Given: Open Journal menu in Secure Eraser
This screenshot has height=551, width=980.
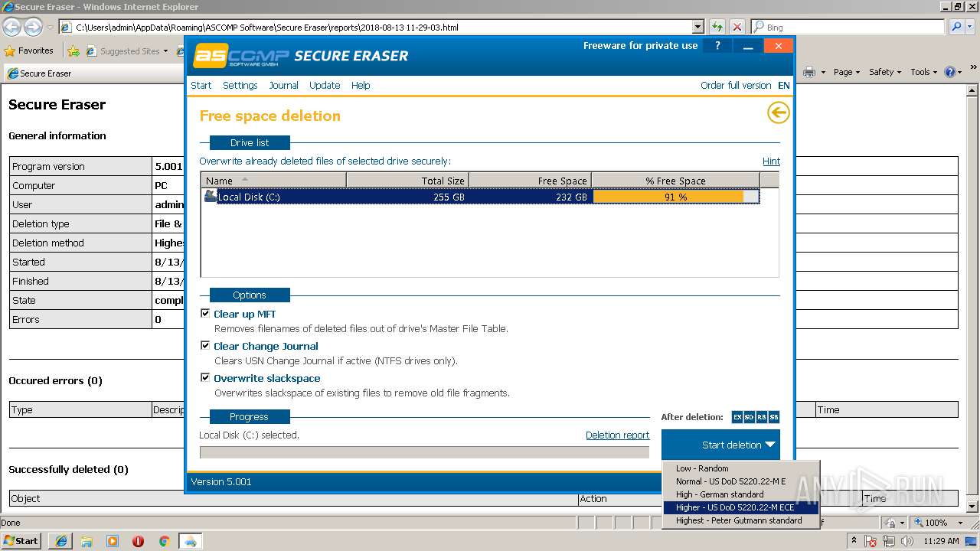Looking at the screenshot, I should coord(283,85).
